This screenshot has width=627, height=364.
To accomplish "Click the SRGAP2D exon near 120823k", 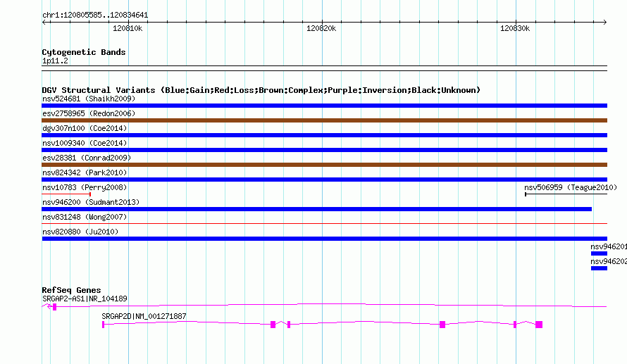I will point(442,325).
